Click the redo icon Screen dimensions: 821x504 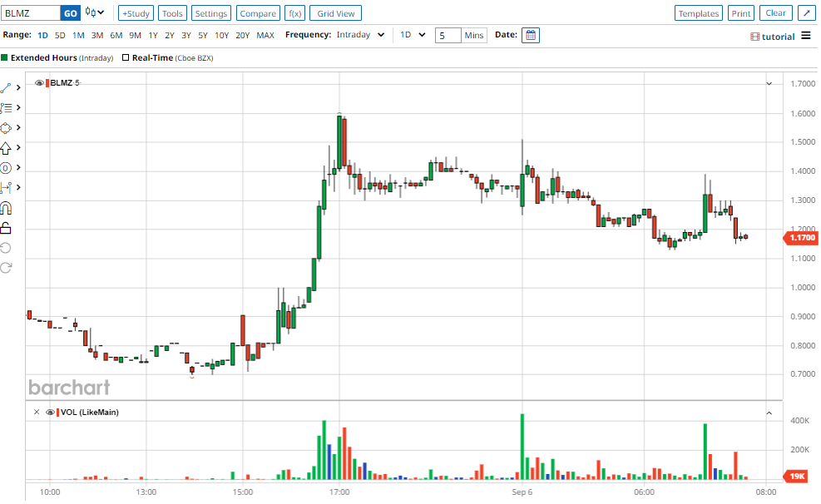coord(6,268)
